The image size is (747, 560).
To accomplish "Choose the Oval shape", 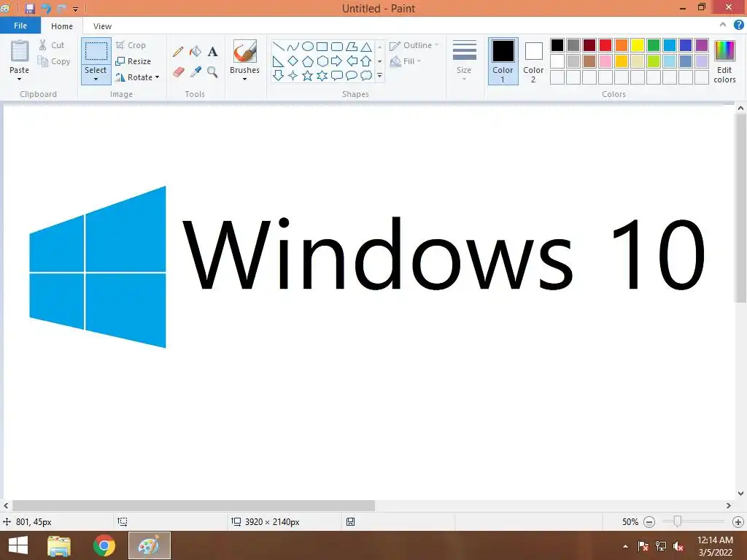I will tap(308, 46).
